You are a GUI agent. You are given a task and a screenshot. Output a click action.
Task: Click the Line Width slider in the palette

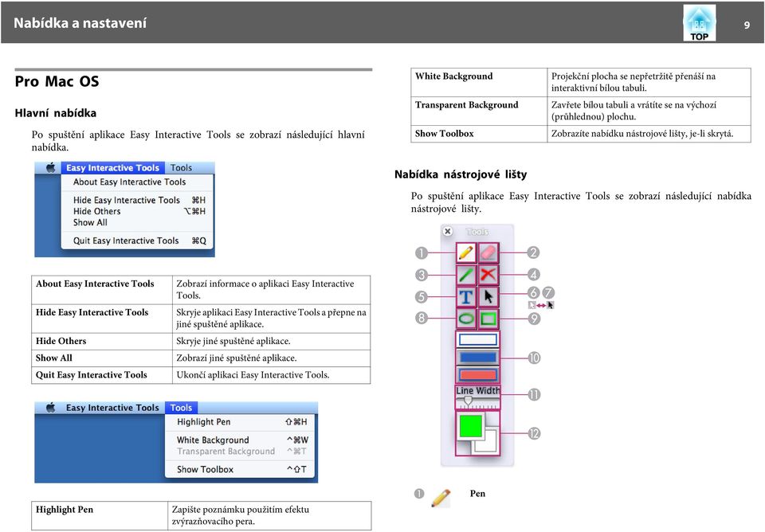click(x=477, y=402)
